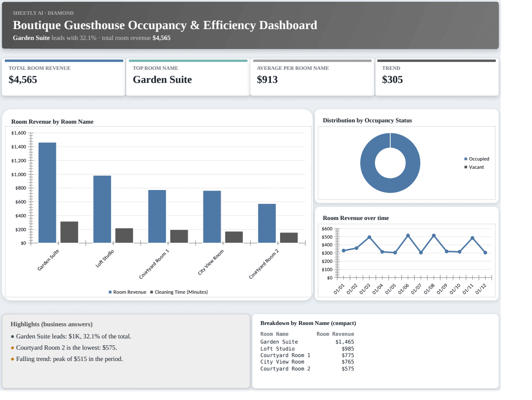Select the 01/03 data point on line chart

(369, 237)
